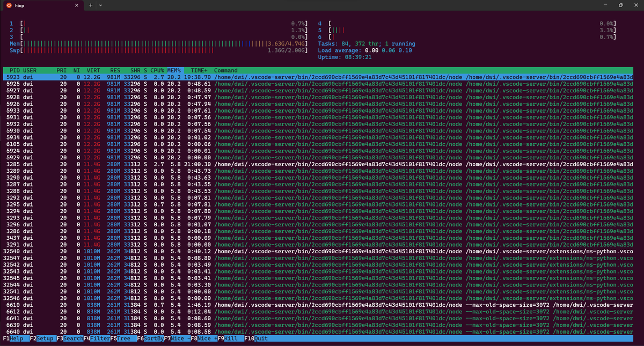Click the Ubuntu icon on the htop tab
The height and width of the screenshot is (346, 644).
click(x=9, y=5)
